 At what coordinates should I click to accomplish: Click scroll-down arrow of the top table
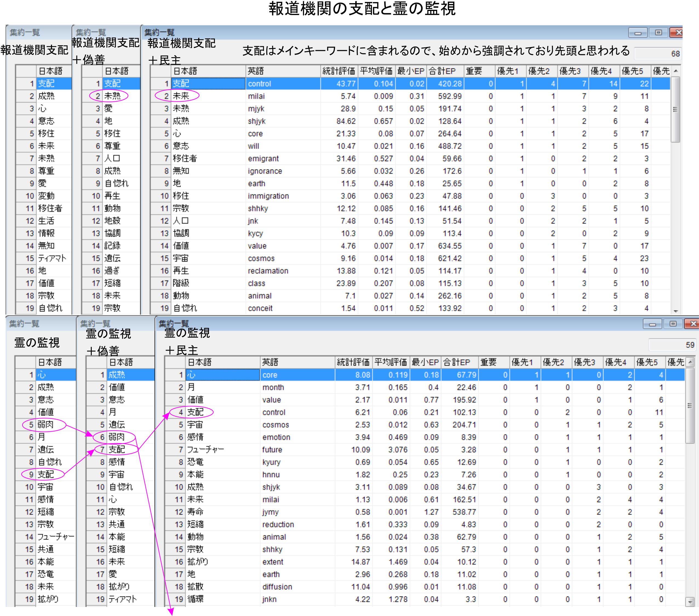tap(676, 311)
